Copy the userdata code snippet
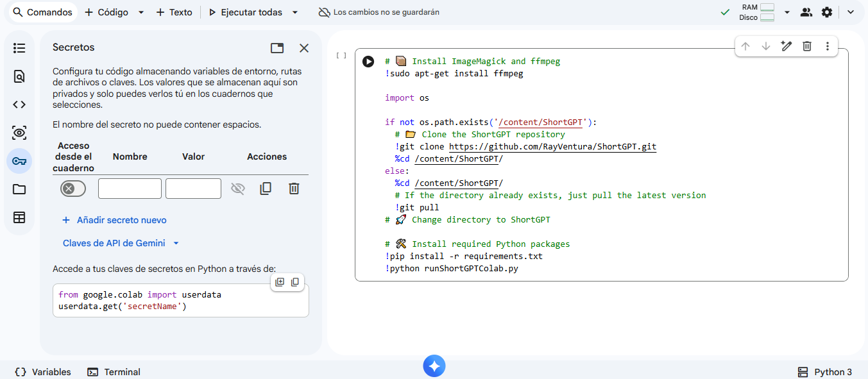This screenshot has height=379, width=868. 295,282
